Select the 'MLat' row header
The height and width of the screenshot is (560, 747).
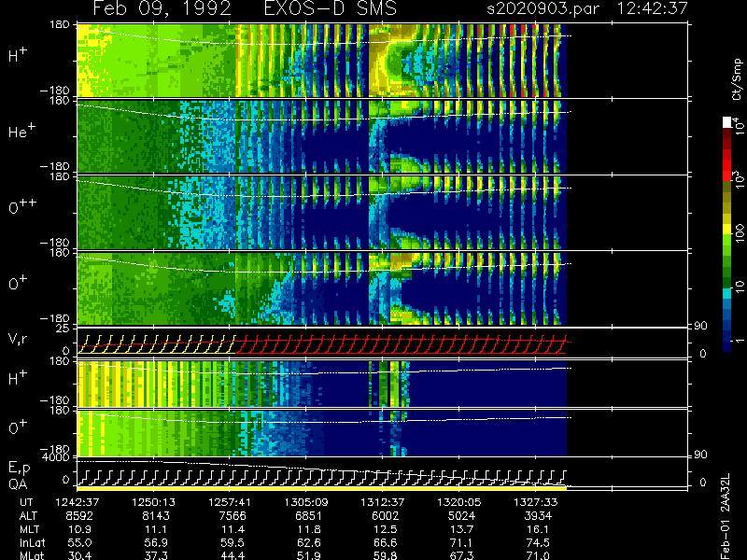(x=32, y=555)
